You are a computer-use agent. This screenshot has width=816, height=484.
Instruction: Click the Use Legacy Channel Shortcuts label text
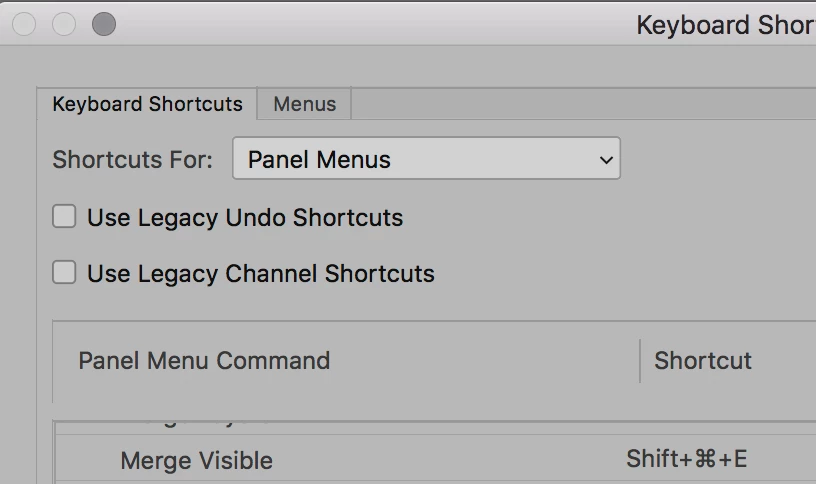(x=260, y=274)
